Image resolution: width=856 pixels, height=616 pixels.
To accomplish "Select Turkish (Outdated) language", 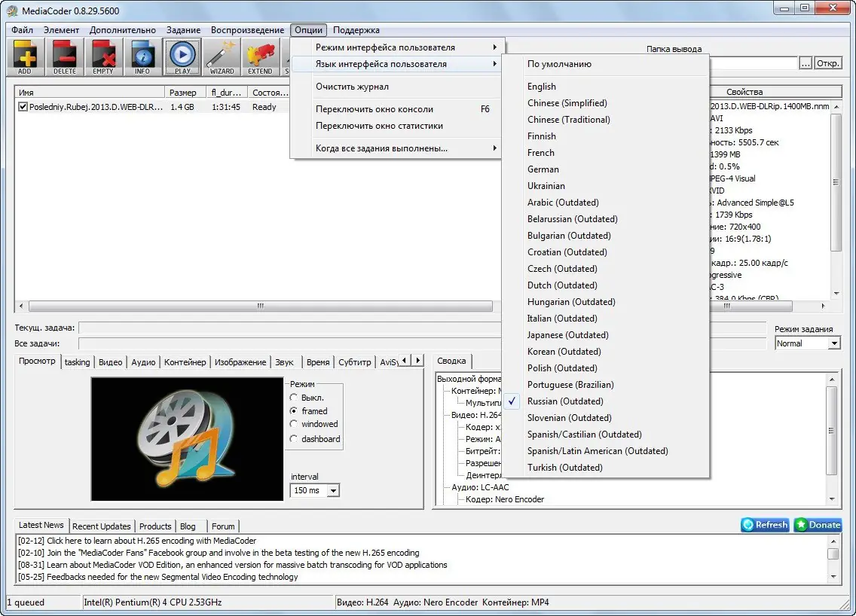I will (605, 468).
